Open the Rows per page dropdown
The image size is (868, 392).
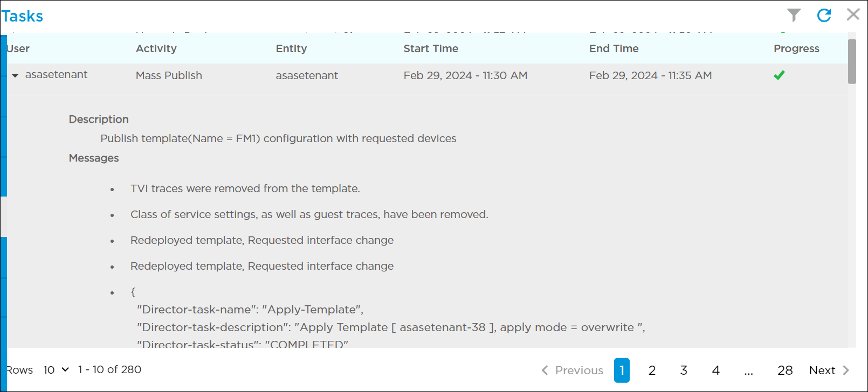pos(56,370)
